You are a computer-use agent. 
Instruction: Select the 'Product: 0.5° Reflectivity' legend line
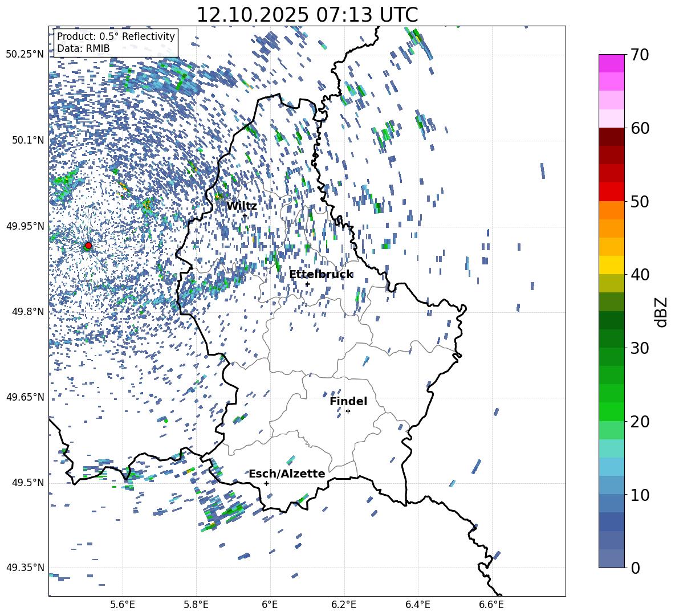pos(116,36)
